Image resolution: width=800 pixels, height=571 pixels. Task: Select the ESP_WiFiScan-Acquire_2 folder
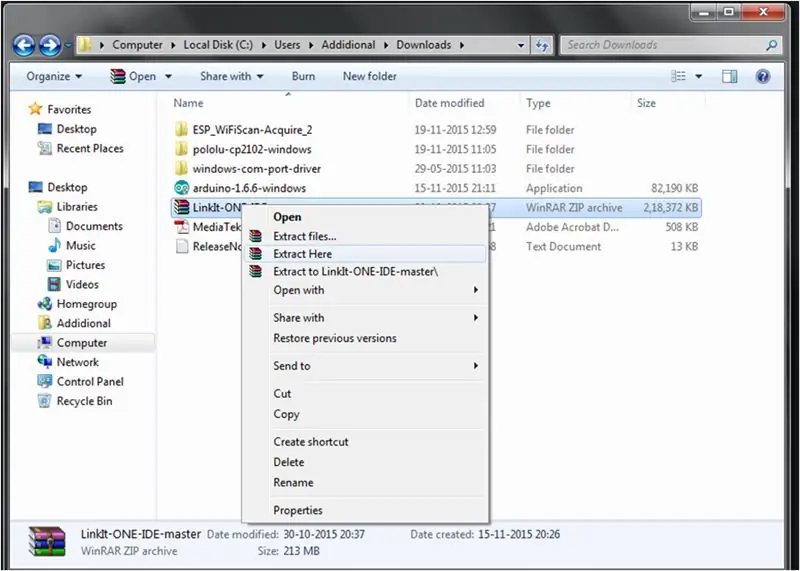252,130
